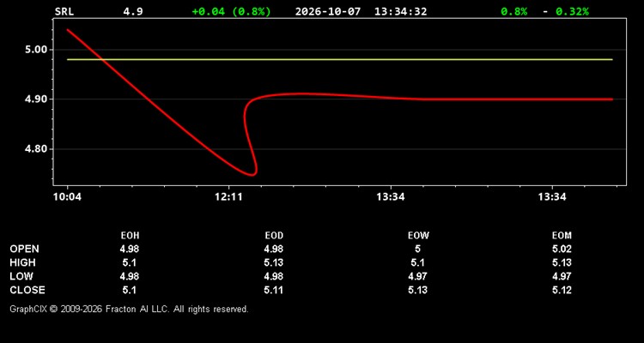This screenshot has height=343, width=644.
Task: Select the EOM OPEN value 5.02
Action: 562,249
